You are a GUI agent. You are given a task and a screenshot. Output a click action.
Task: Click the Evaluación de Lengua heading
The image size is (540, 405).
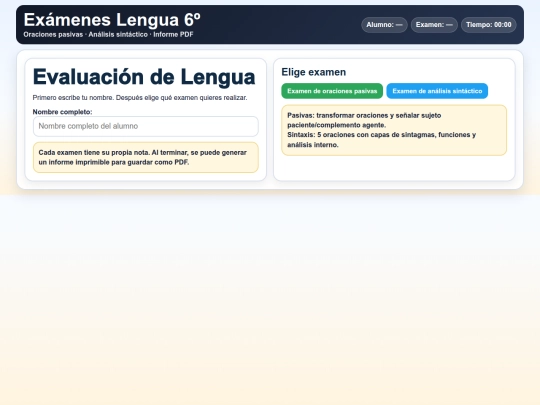click(144, 76)
